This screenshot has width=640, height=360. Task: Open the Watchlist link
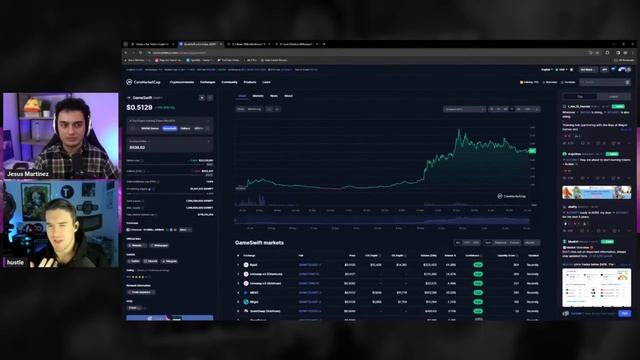coord(550,82)
